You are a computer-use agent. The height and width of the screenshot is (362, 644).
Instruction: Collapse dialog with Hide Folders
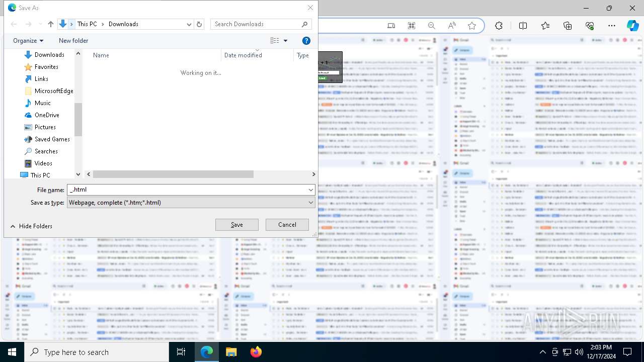(31, 226)
